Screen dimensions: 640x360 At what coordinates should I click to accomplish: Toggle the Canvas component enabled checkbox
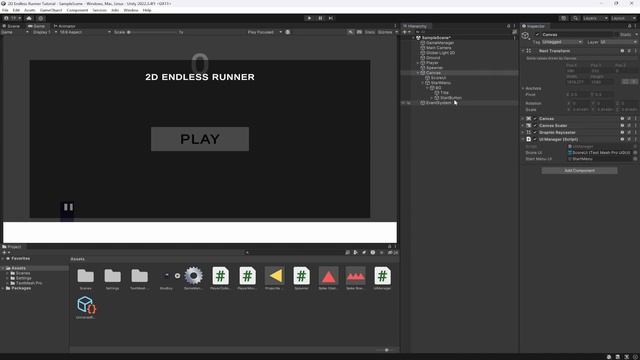point(535,118)
